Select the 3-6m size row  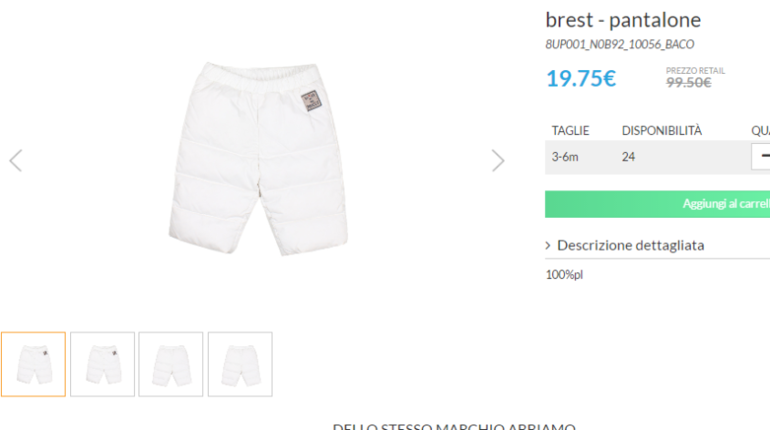click(x=565, y=156)
